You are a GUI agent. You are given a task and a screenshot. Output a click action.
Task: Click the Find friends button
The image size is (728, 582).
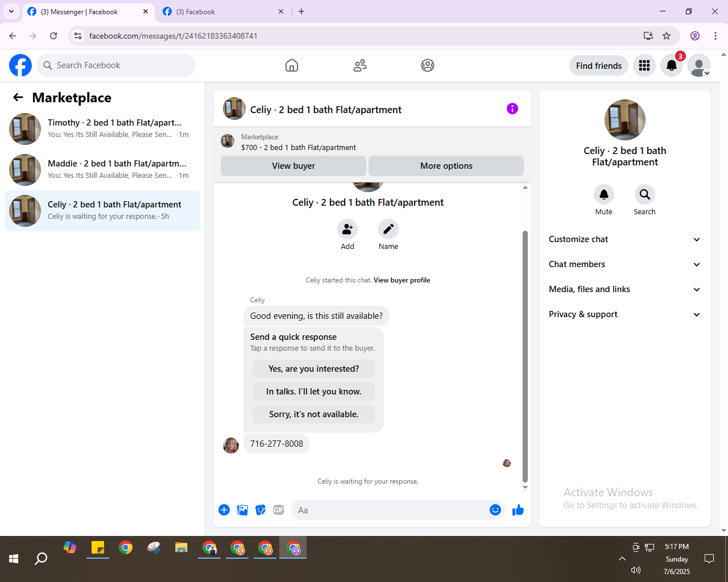(x=599, y=65)
